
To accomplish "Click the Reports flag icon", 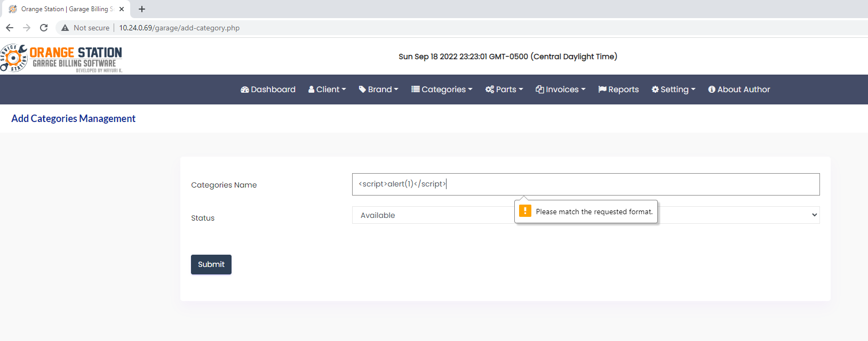I will (x=602, y=90).
